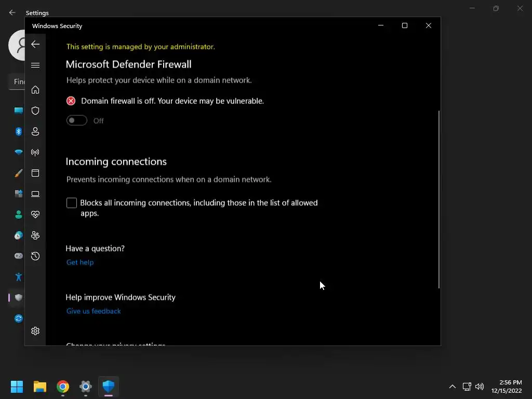
Task: Click the Settings search field
Action: [x=16, y=82]
